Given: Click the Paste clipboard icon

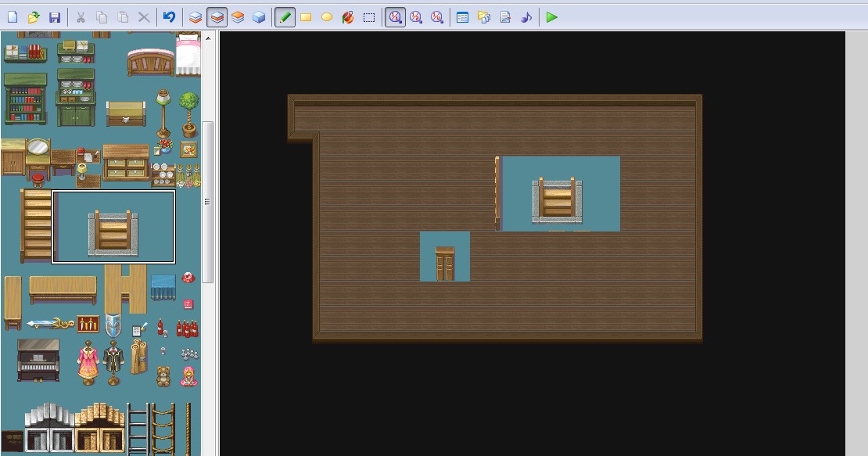Looking at the screenshot, I should click(123, 17).
